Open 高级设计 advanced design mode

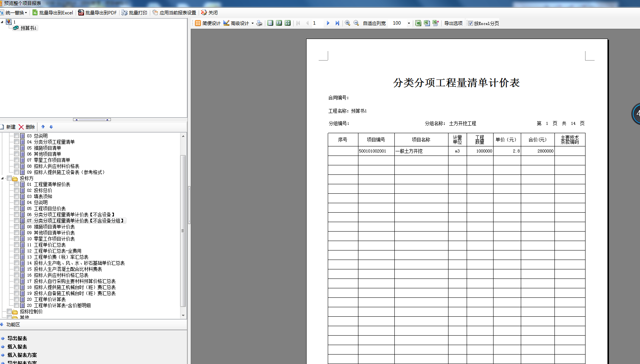[x=236, y=23]
